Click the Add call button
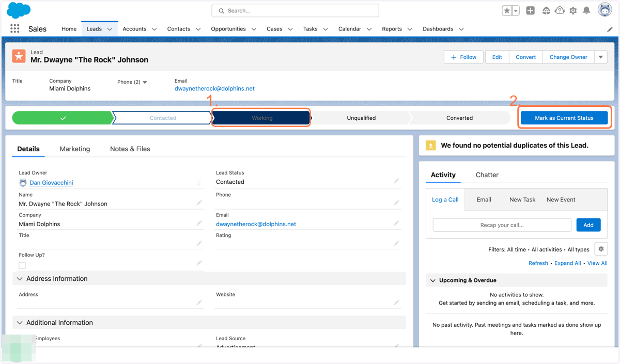 [x=588, y=225]
